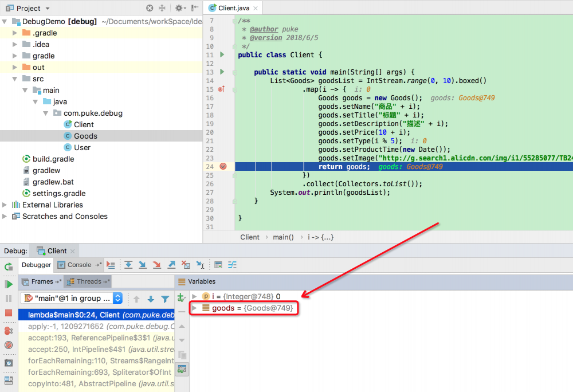
Task: Toggle the breakpoint on line 24
Action: pyautogui.click(x=223, y=167)
